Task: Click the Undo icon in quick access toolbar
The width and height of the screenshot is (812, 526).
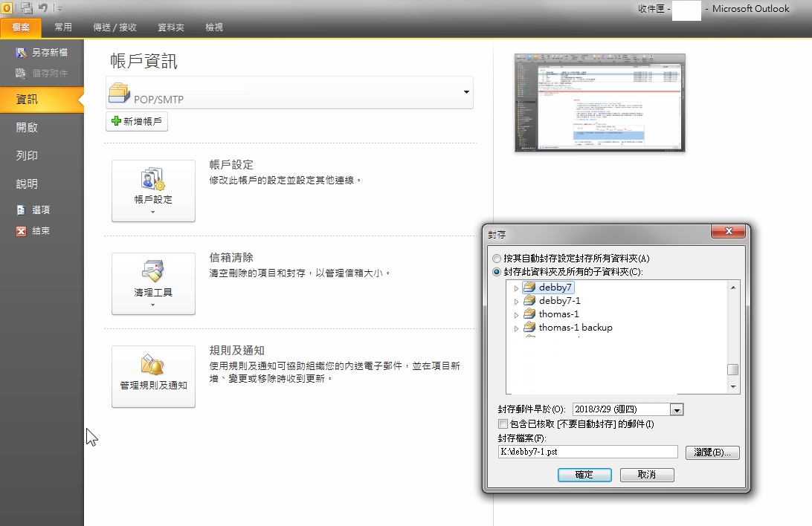Action: [x=42, y=7]
